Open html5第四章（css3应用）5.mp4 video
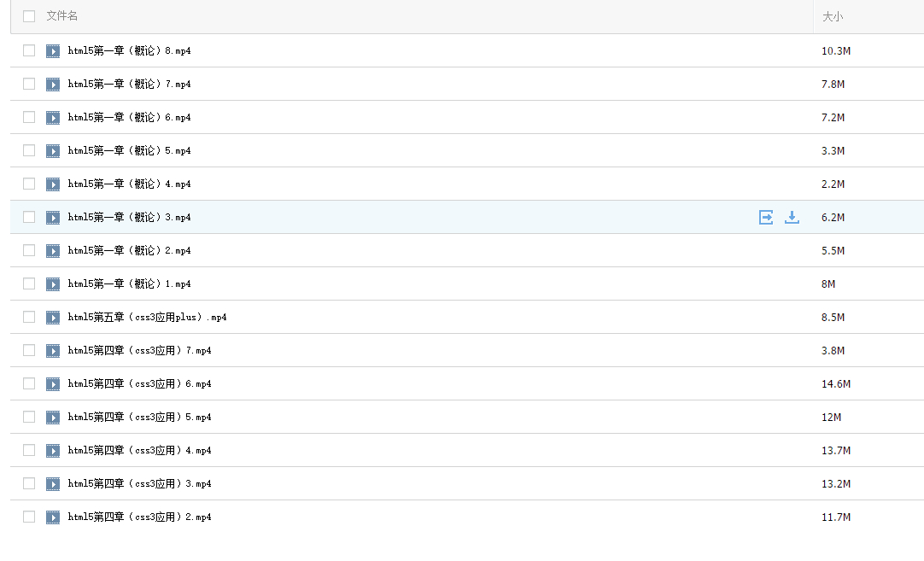Screen dimensions: 924x561 pyautogui.click(x=139, y=418)
